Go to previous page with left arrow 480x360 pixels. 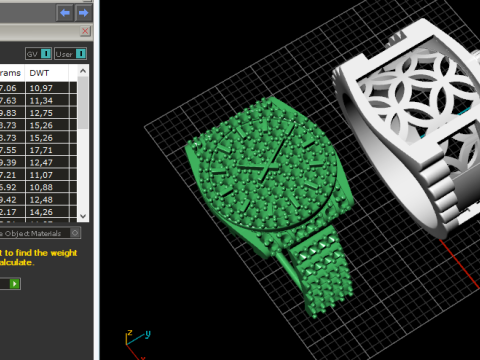pos(65,13)
